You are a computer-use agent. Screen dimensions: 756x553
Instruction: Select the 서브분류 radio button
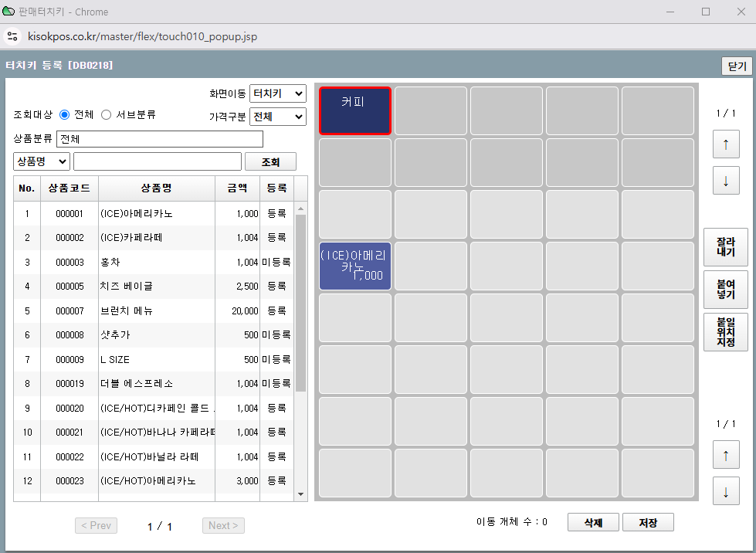click(x=107, y=114)
